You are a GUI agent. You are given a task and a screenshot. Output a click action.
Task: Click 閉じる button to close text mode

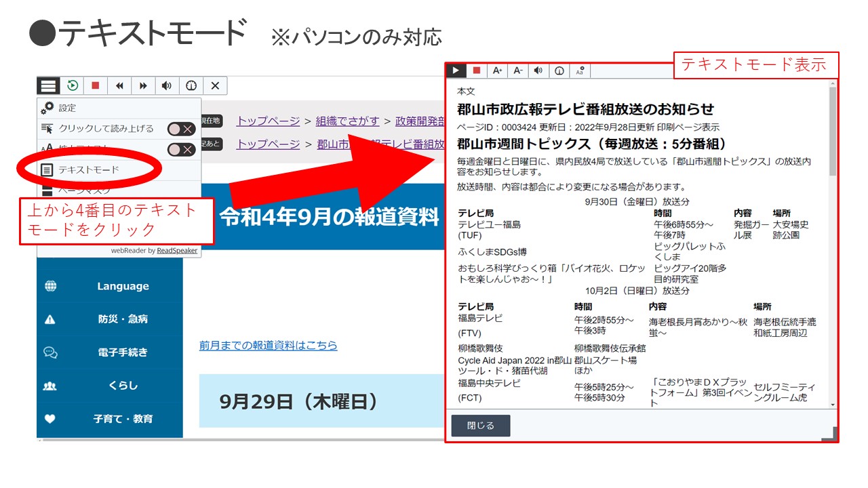click(481, 426)
